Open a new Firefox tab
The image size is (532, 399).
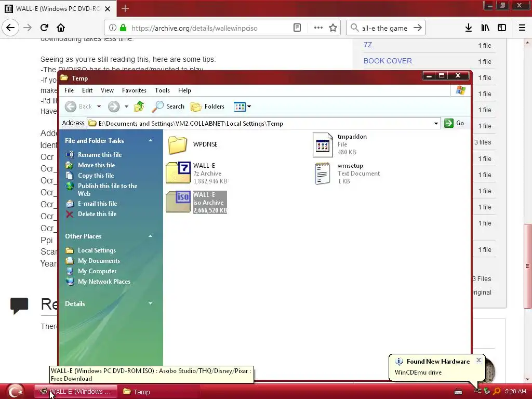125,8
